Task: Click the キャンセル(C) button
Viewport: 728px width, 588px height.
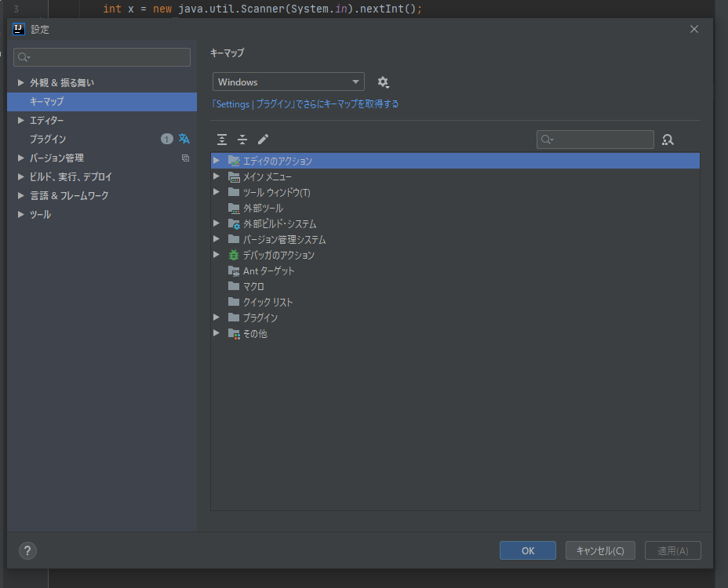Action: 600,550
